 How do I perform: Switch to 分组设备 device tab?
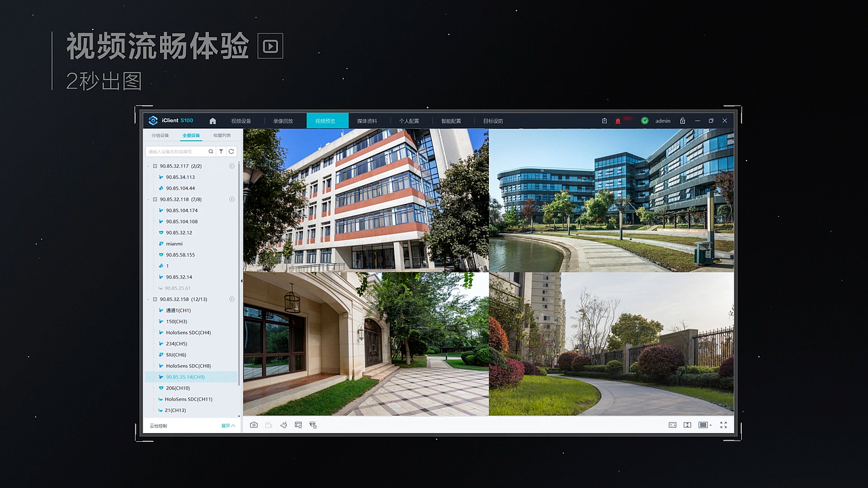coord(160,136)
